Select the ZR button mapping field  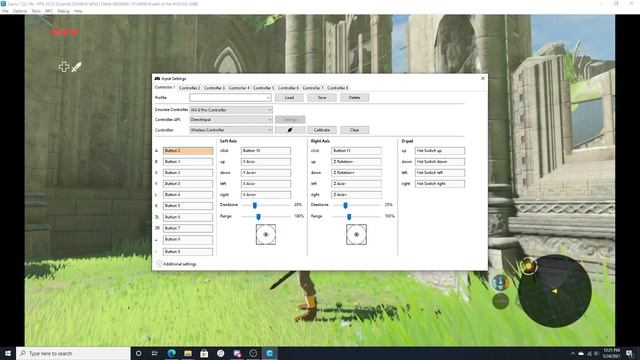pyautogui.click(x=188, y=228)
